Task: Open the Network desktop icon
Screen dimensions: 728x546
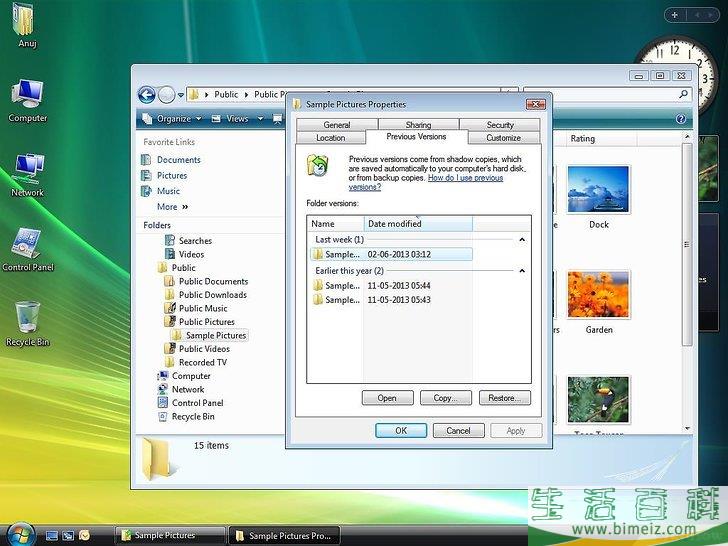Action: pyautogui.click(x=27, y=175)
